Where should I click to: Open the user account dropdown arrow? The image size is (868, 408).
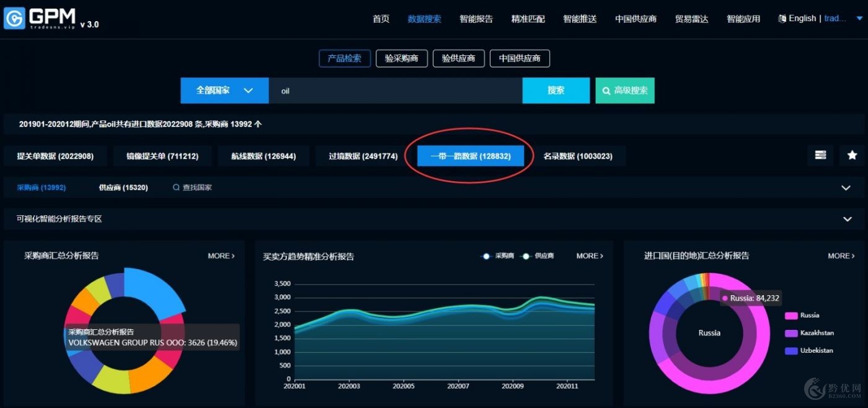(859, 19)
